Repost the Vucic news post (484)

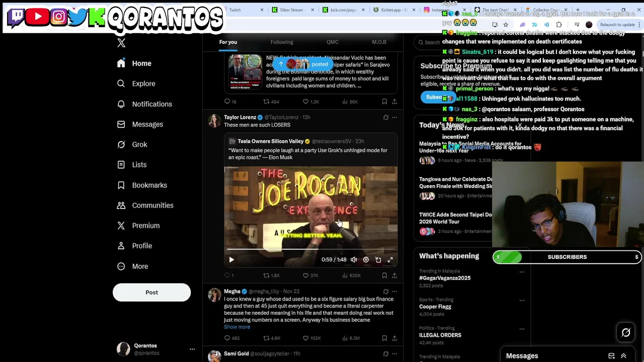pyautogui.click(x=271, y=102)
